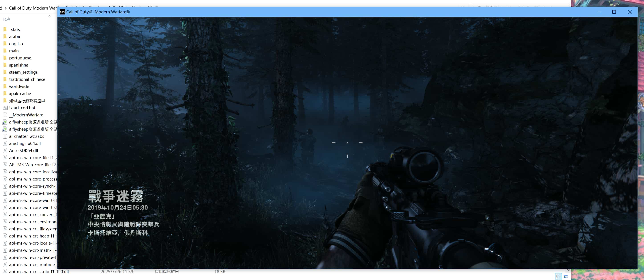Open the 如何运行游戏看这里 folder
Screen dimensions: 644x280
[x=27, y=101]
